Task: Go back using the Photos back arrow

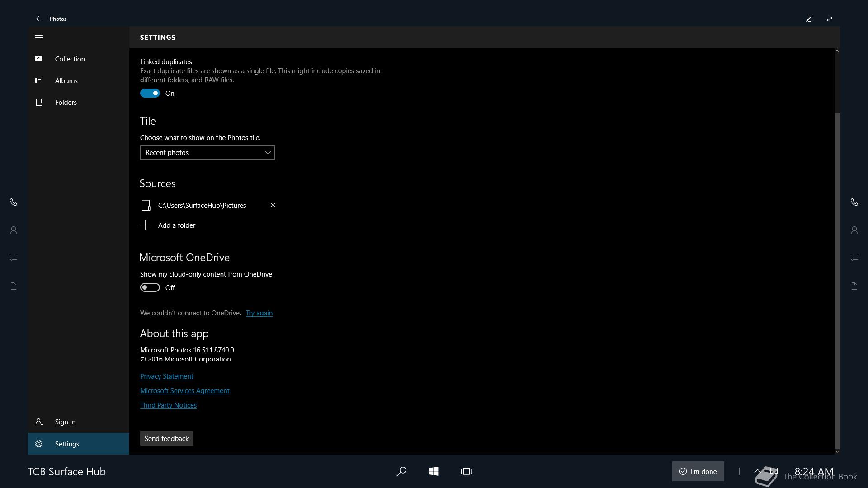Action: pos(39,19)
